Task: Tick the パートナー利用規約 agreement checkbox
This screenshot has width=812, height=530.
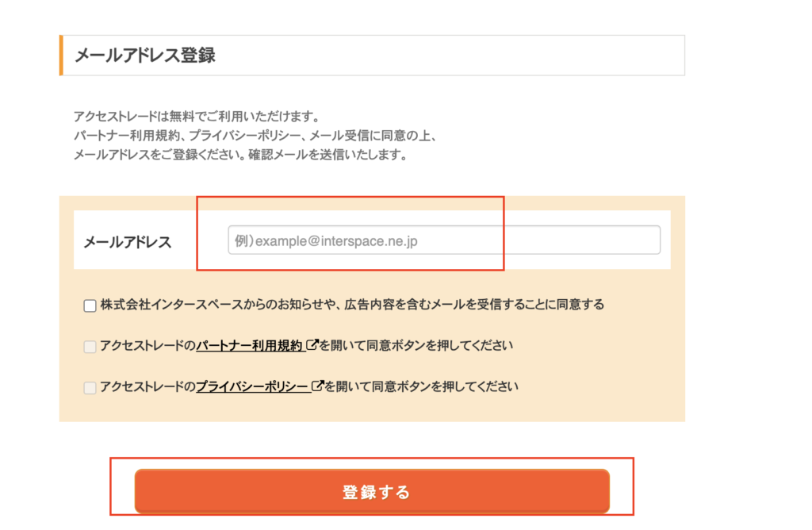Action: tap(90, 347)
